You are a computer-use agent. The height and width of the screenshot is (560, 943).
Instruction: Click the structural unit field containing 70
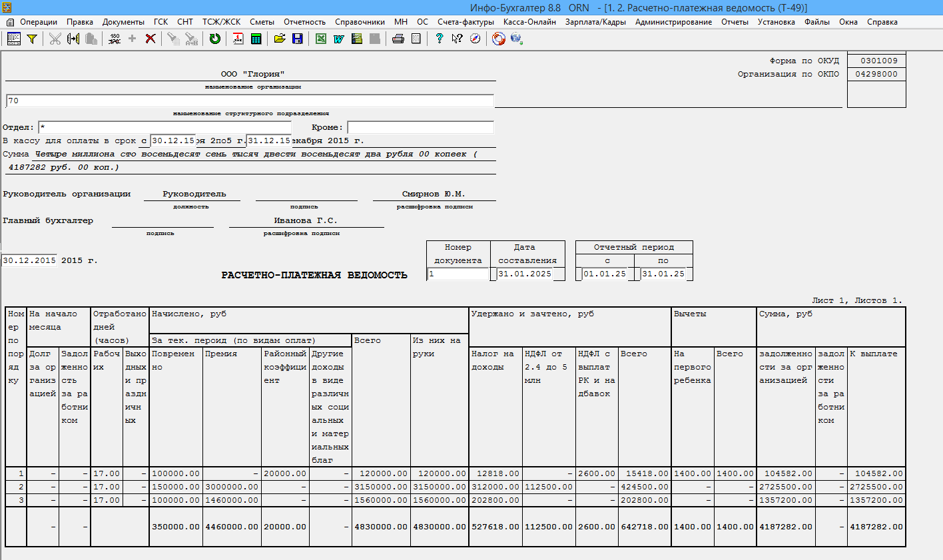click(250, 101)
